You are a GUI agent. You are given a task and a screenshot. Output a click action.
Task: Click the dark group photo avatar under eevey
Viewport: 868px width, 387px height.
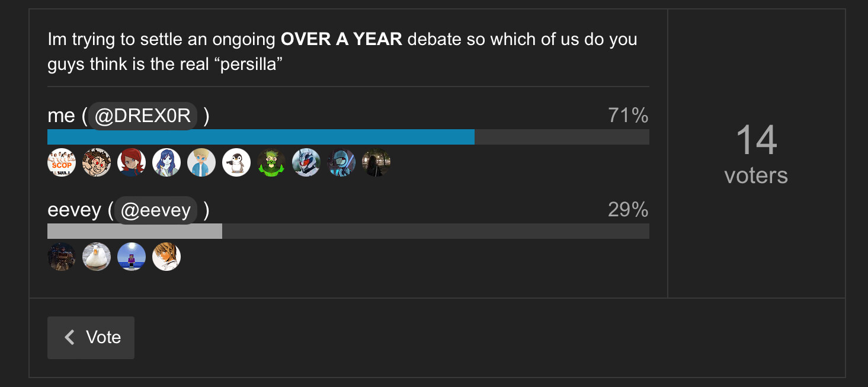click(62, 257)
